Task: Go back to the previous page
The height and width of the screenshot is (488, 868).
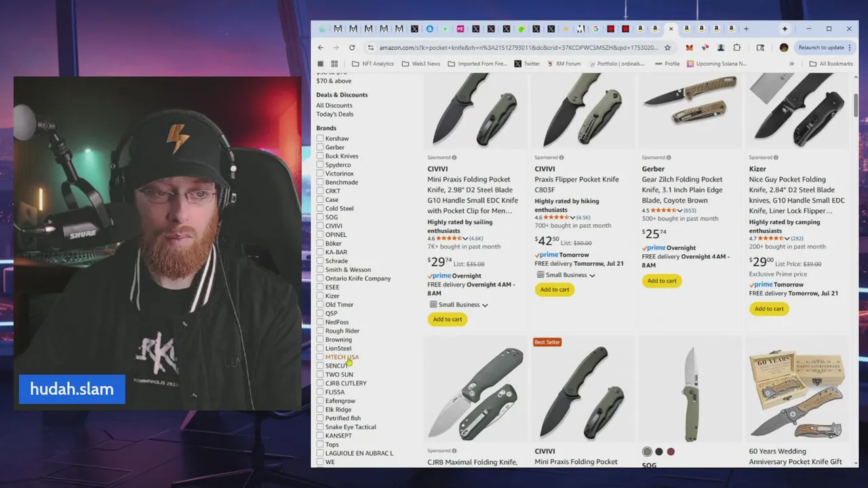Action: pos(321,47)
